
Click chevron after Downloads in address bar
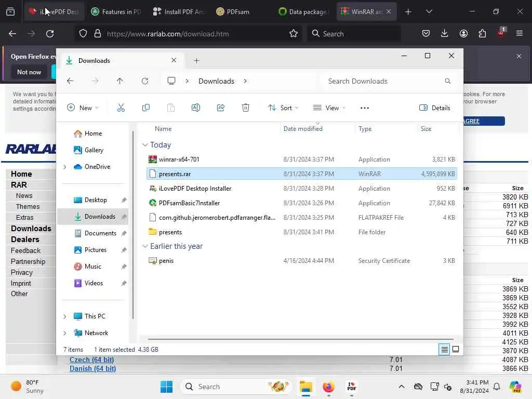(x=245, y=81)
